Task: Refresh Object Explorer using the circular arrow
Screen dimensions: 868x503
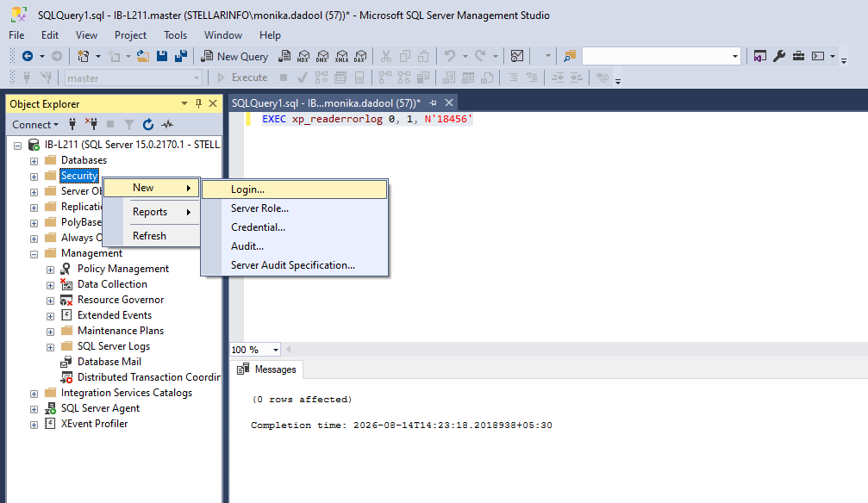Action: (x=147, y=125)
